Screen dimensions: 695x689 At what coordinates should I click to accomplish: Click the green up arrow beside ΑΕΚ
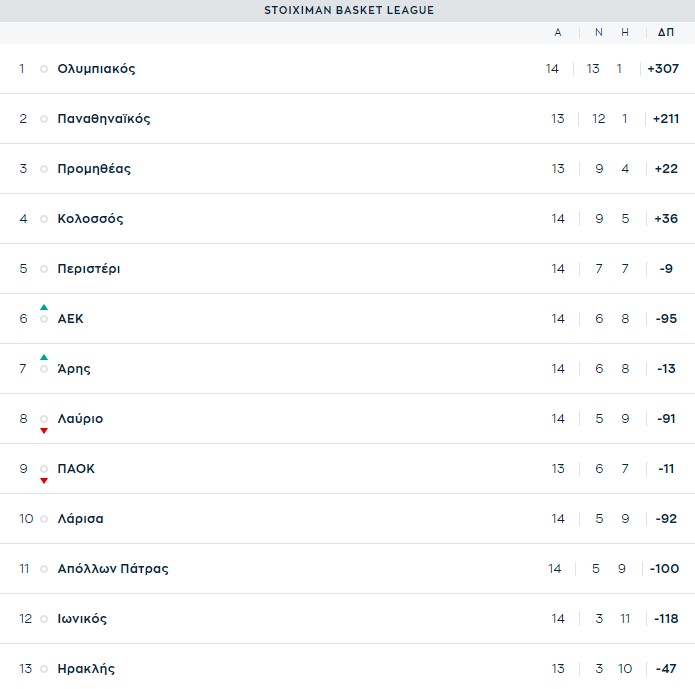44,307
